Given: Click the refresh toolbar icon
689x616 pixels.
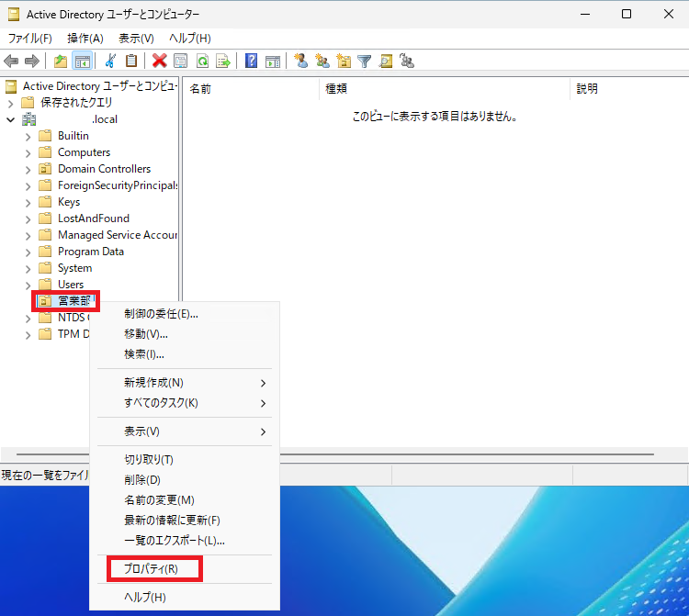Looking at the screenshot, I should coord(201,62).
